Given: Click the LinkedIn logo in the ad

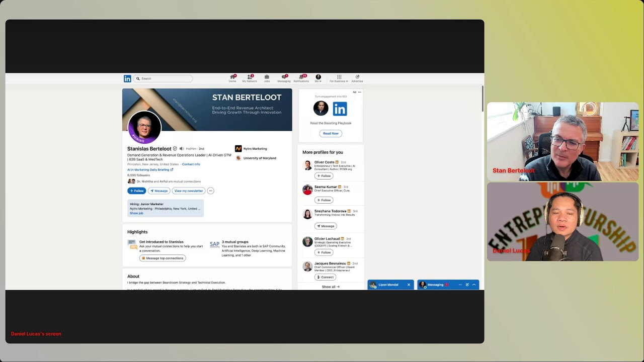Looking at the screenshot, I should (x=340, y=109).
